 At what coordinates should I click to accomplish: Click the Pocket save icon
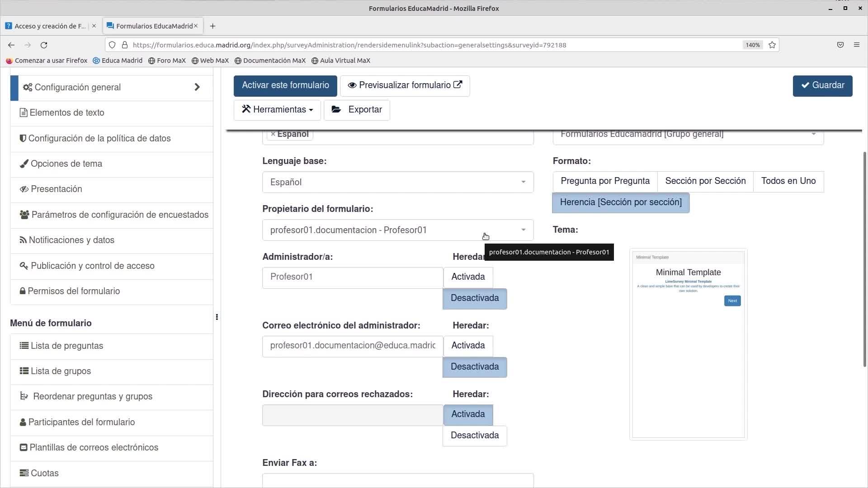click(840, 45)
